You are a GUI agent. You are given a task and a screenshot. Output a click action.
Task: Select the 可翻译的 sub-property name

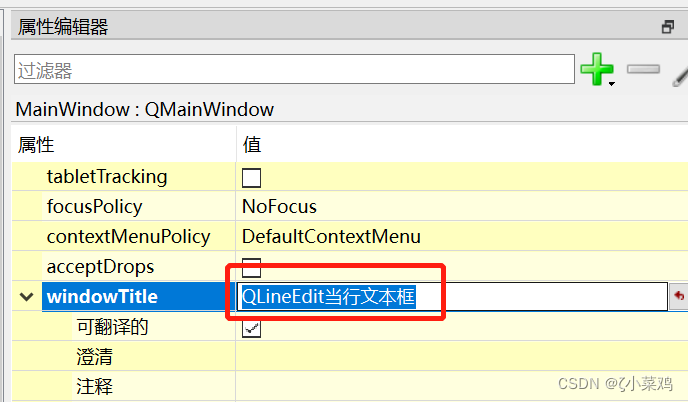[x=112, y=327]
